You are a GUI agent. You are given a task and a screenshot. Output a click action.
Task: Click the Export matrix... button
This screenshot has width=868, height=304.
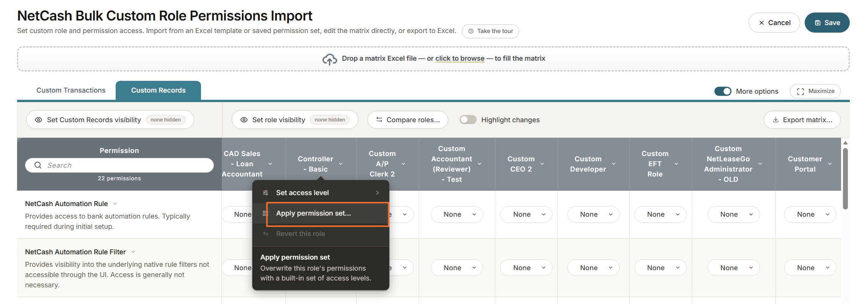(x=802, y=120)
